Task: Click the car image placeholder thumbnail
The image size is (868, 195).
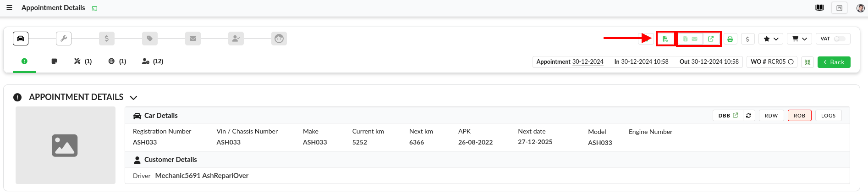Action: click(65, 145)
